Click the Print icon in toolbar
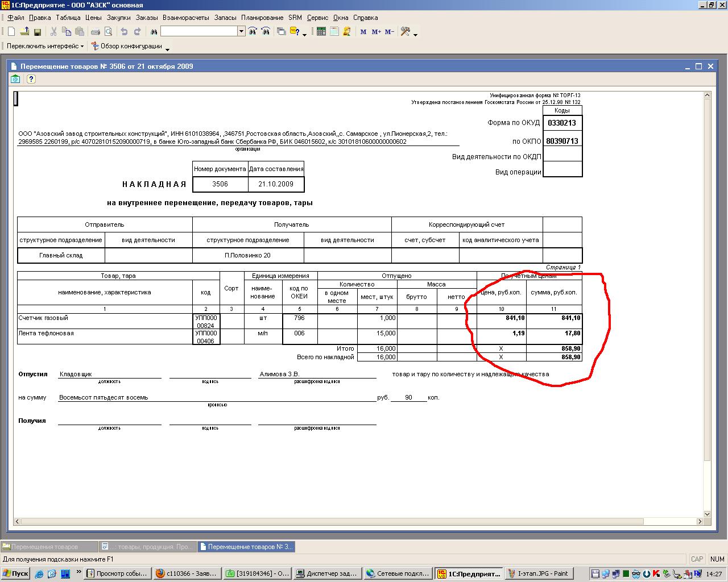 click(96, 32)
